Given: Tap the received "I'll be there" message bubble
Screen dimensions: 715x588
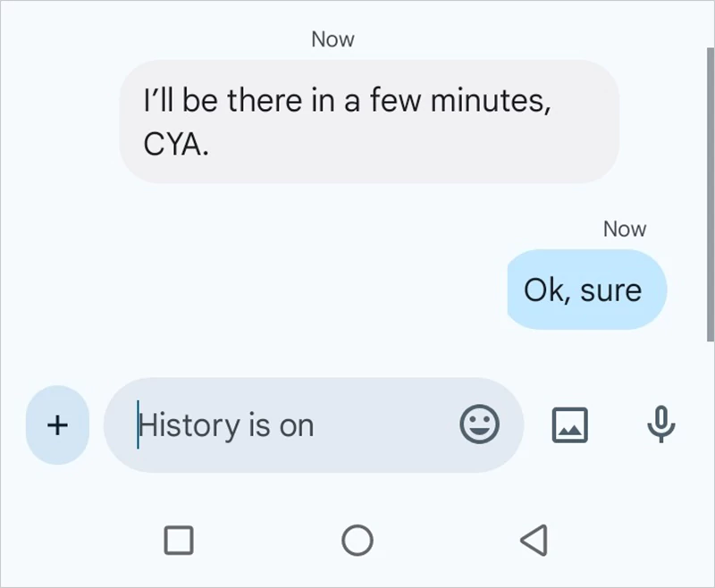Looking at the screenshot, I should [x=368, y=122].
